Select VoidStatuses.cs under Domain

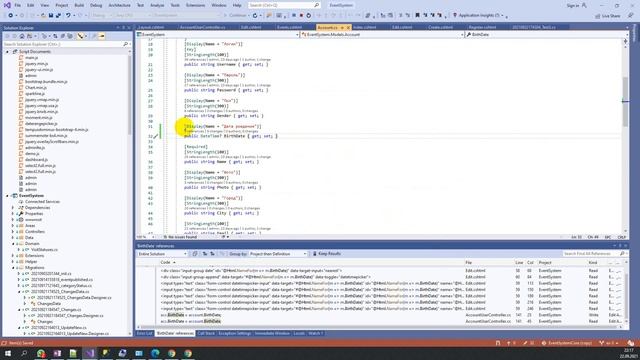click(44, 249)
